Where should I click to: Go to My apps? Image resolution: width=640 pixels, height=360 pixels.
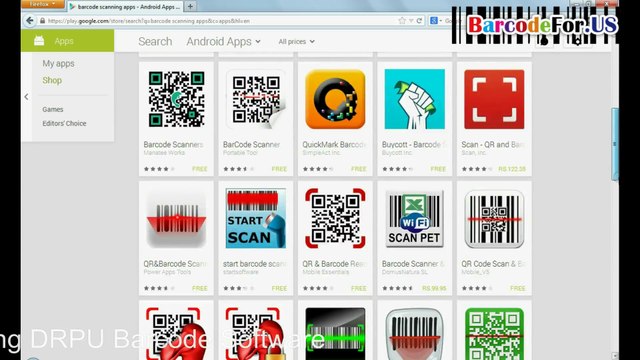click(x=58, y=64)
